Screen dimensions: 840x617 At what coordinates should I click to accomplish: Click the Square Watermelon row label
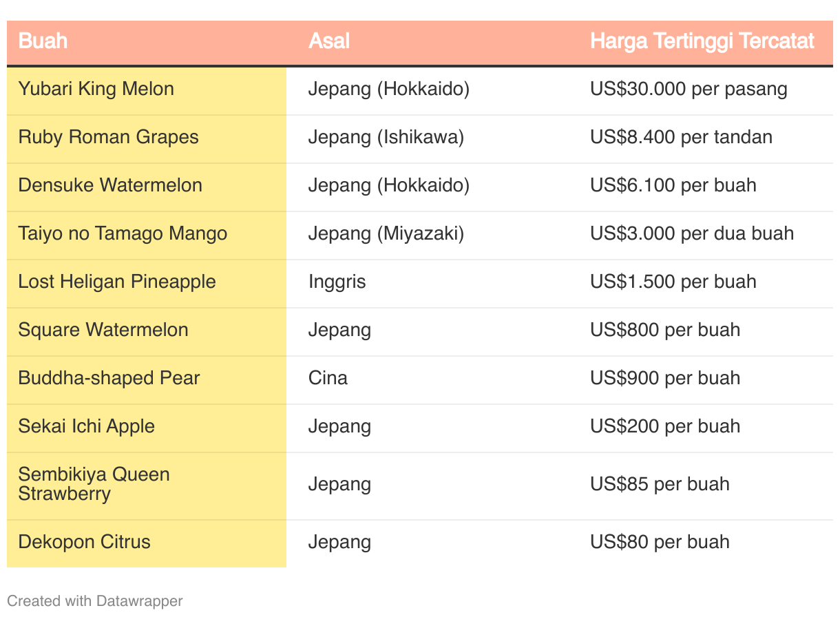click(x=103, y=331)
